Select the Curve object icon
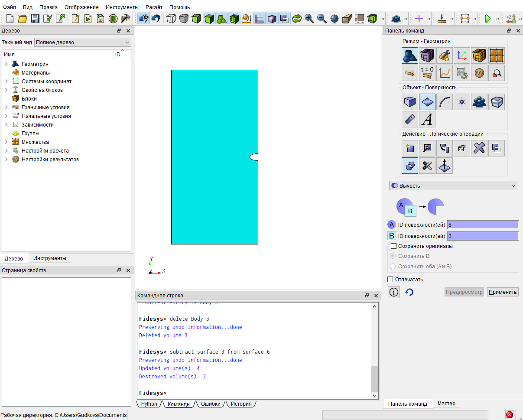The width and height of the screenshot is (523, 420). [445, 102]
